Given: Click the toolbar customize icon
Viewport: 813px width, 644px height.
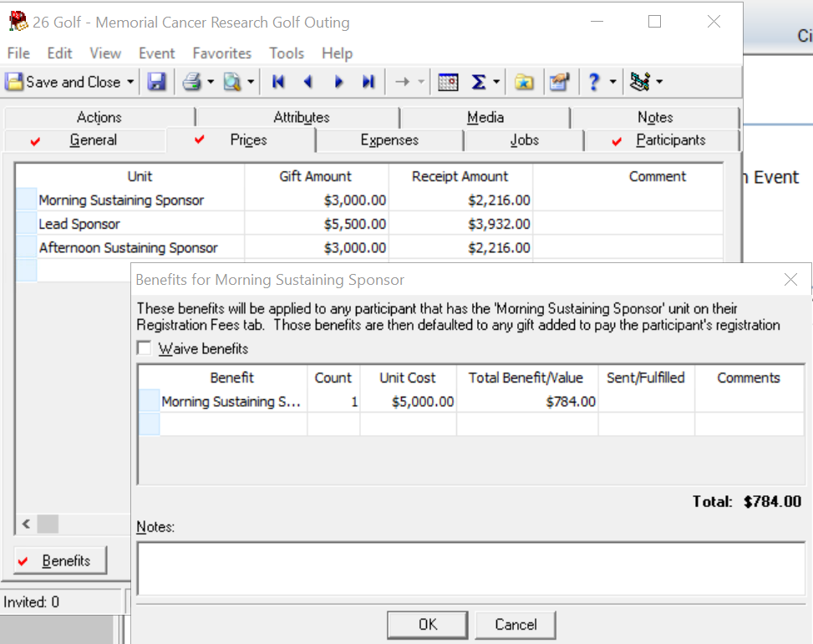Looking at the screenshot, I should (x=640, y=82).
